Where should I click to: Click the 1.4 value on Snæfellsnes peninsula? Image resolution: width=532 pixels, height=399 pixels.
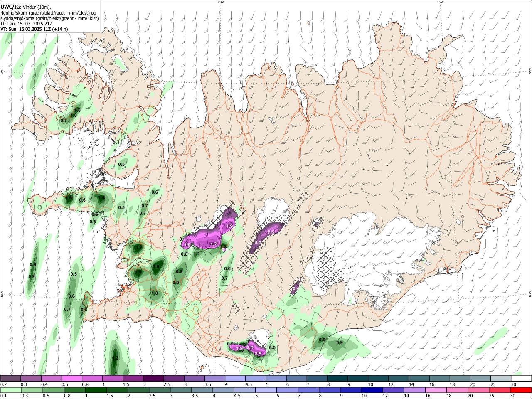[101, 198]
